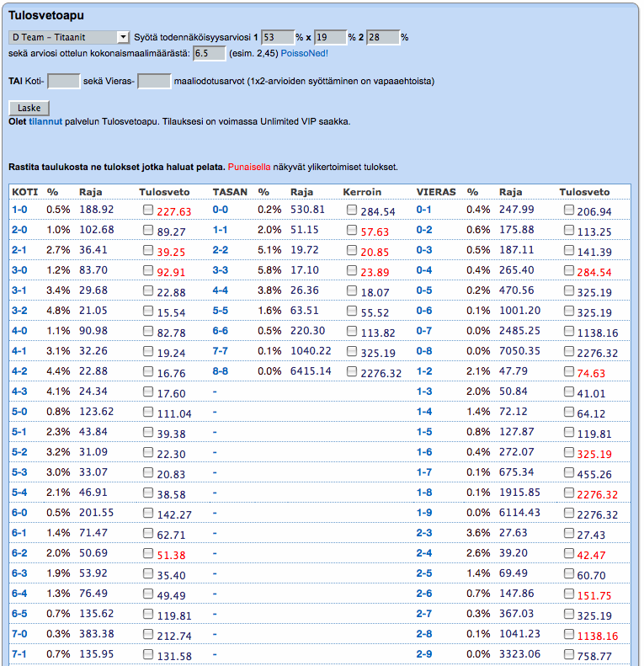
Task: Select the odds value 758.77
Action: 594,656
